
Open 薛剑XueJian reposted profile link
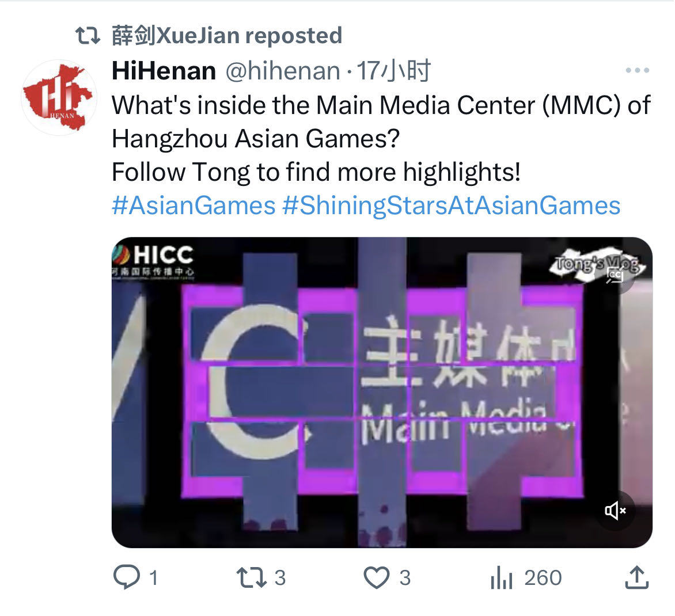click(x=227, y=36)
